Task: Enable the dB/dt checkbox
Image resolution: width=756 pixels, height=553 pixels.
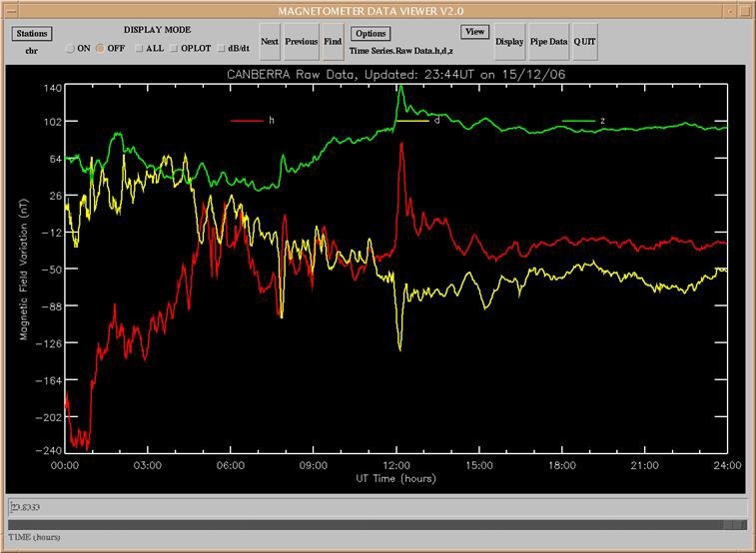Action: coord(222,48)
